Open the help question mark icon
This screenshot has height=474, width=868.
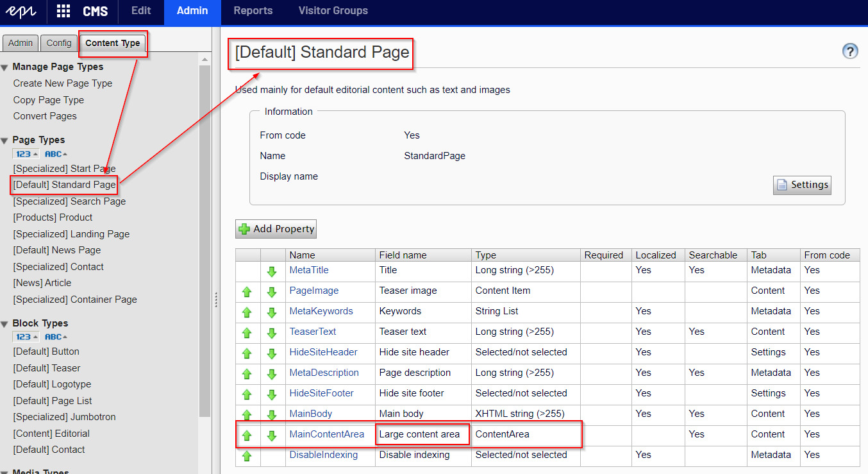[x=850, y=51]
